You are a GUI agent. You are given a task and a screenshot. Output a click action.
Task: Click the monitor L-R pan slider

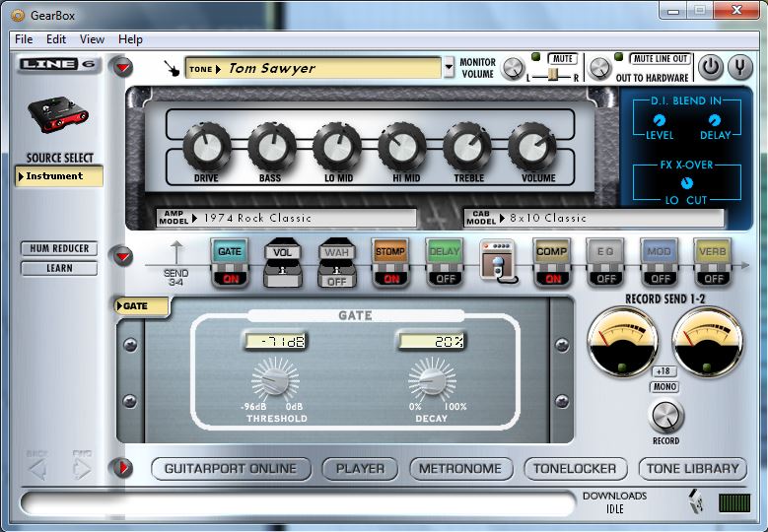click(x=553, y=76)
